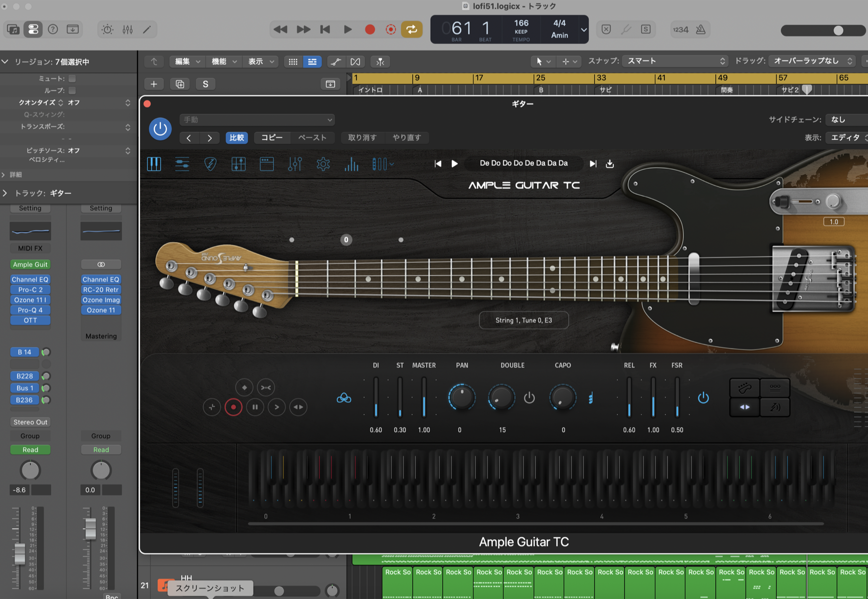This screenshot has height=599, width=868.
Task: Open the Ample Guitar FX window panel icon
Action: 267,164
